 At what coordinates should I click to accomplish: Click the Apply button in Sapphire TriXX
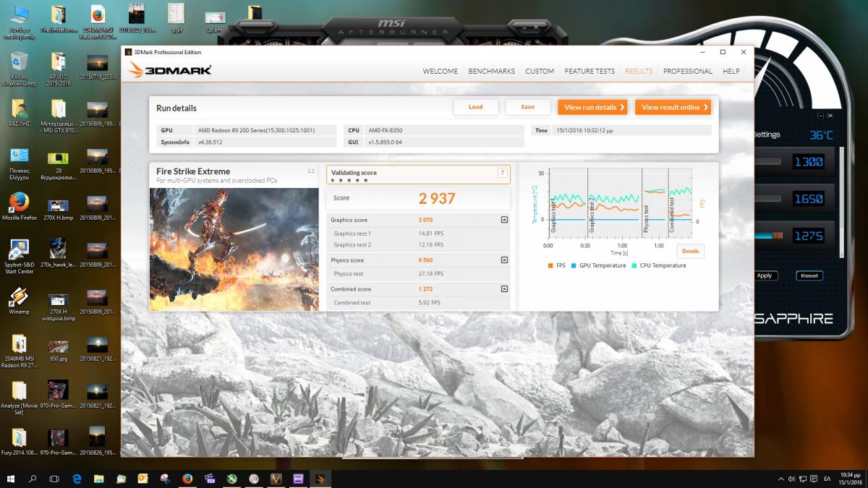pyautogui.click(x=764, y=275)
